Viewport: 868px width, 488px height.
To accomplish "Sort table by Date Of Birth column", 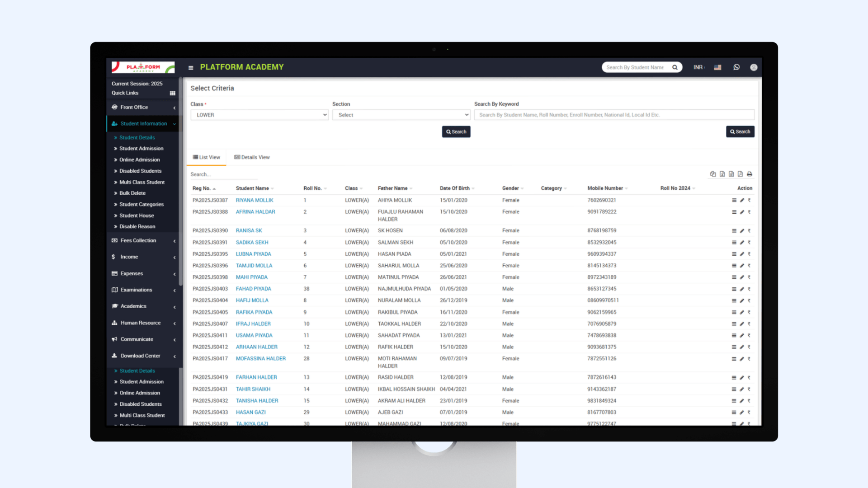I will coord(455,188).
